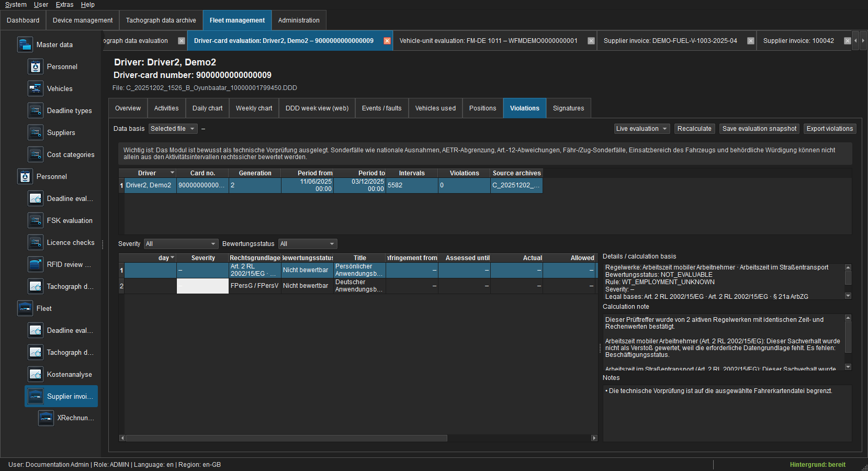Click the Calculation note scroll-down arrow
868x471 pixels.
(848, 367)
